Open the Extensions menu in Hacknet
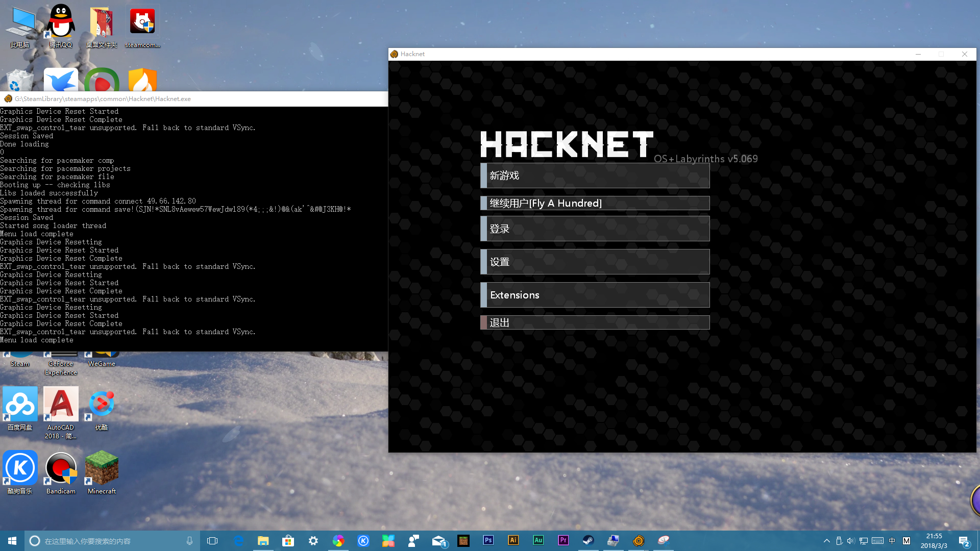 click(x=595, y=295)
